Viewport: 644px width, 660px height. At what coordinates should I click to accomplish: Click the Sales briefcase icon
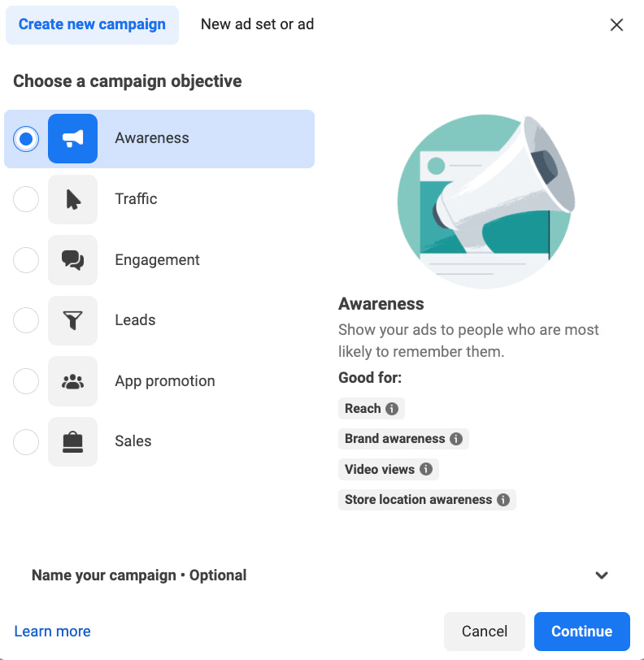click(x=72, y=441)
